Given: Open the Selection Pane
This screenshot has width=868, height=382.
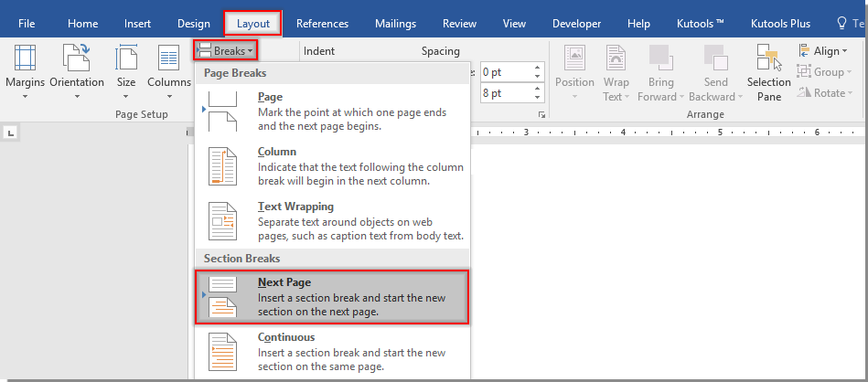Looking at the screenshot, I should tap(768, 71).
